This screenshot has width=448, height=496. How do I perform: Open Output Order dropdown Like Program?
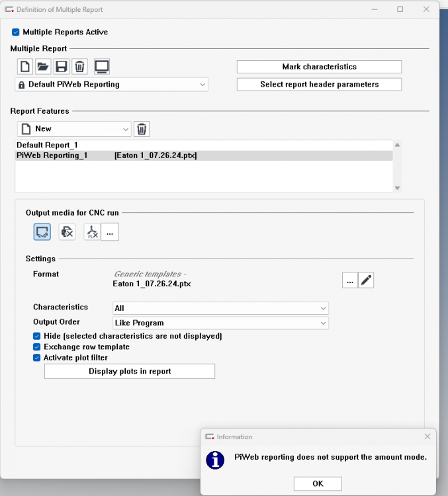[220, 323]
